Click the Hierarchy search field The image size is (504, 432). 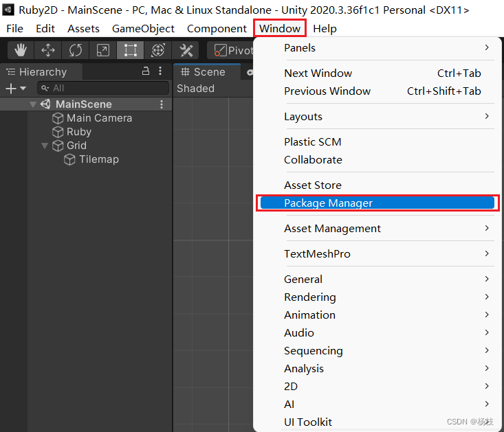tap(103, 88)
